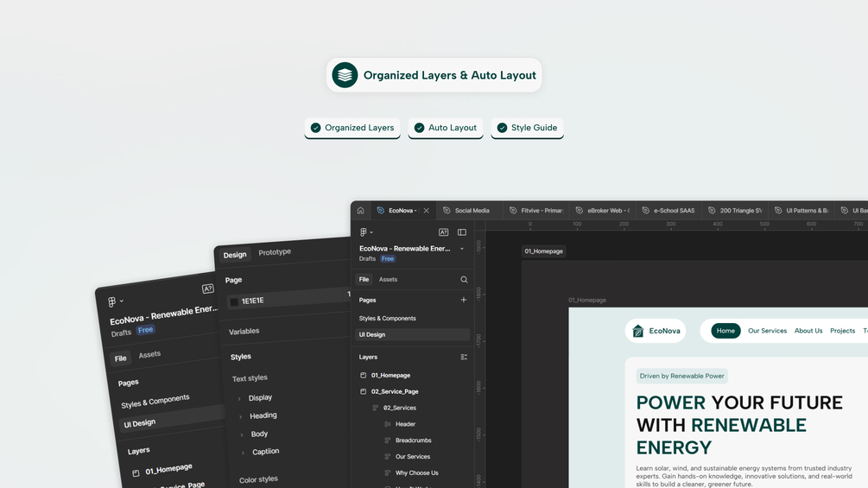Click the icon beside Our Services layer
The height and width of the screenshot is (488, 868).
[x=388, y=456]
